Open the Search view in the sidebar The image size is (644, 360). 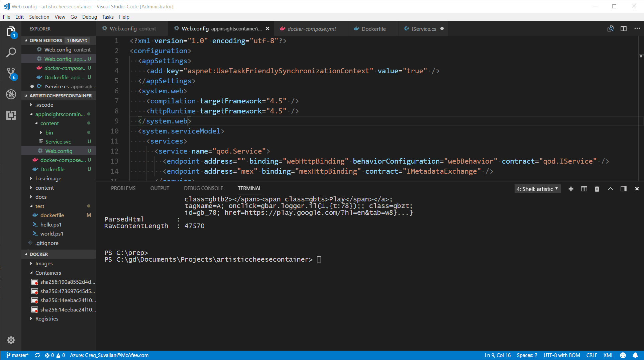[11, 52]
